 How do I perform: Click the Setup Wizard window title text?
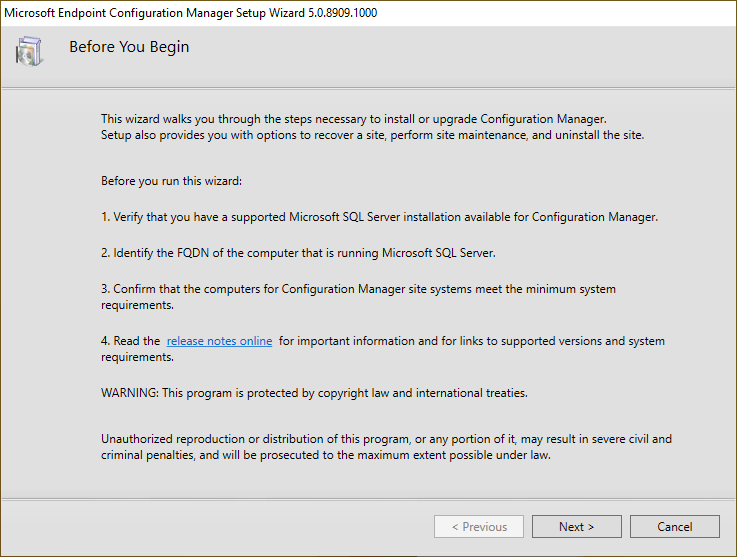(150, 13)
